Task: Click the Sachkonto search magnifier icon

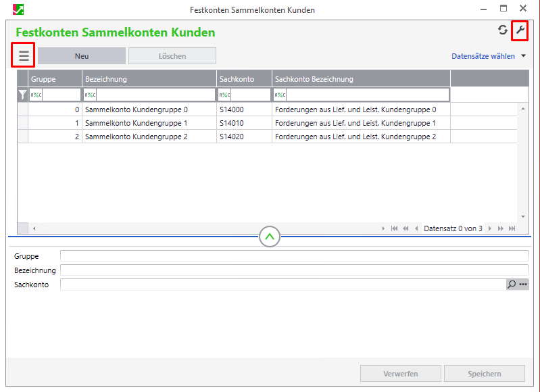Action: coord(512,285)
